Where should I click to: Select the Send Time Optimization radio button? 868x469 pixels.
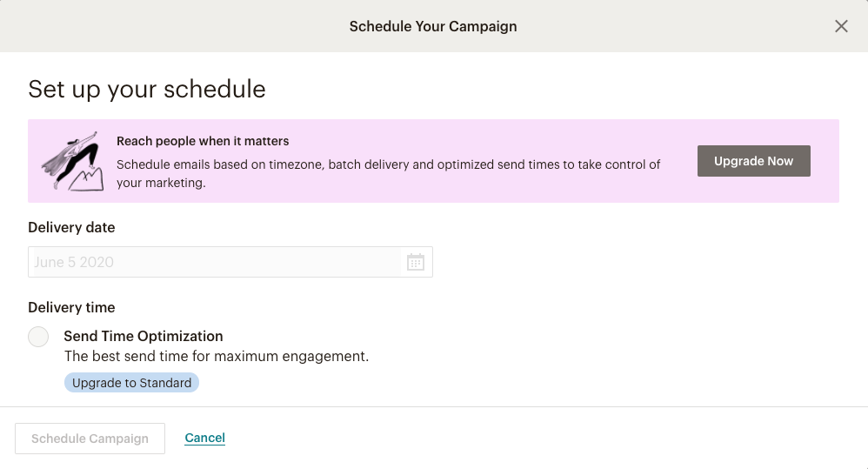38,337
